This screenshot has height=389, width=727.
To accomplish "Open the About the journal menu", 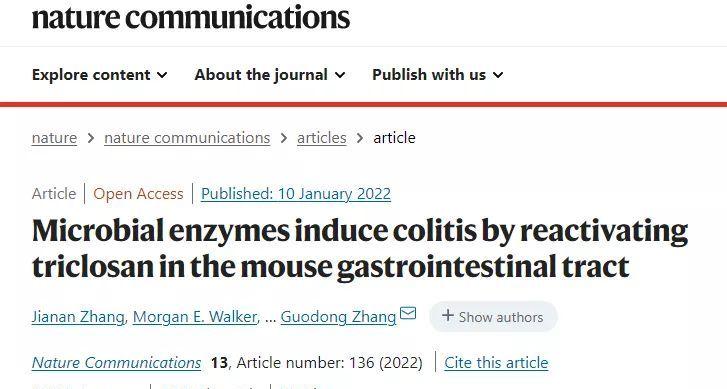I will point(270,75).
